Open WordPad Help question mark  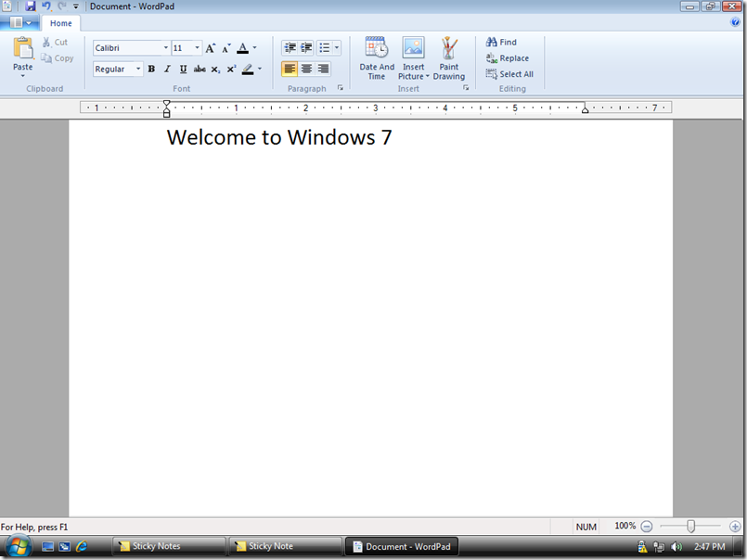point(735,22)
